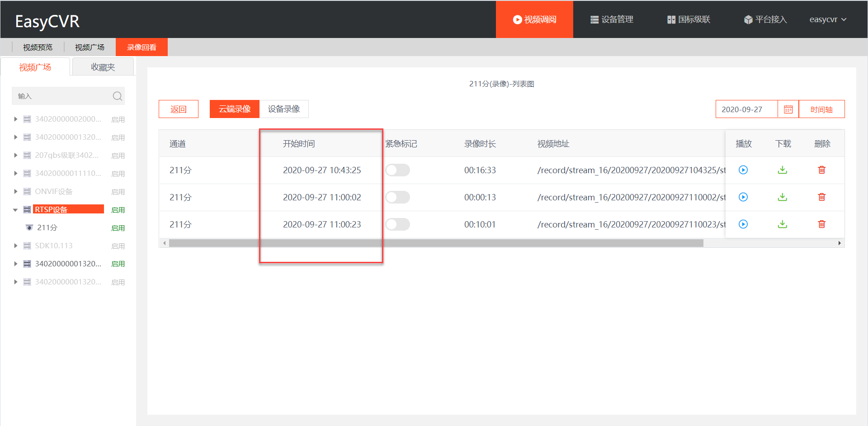Click the 紧急标记 column header

401,144
